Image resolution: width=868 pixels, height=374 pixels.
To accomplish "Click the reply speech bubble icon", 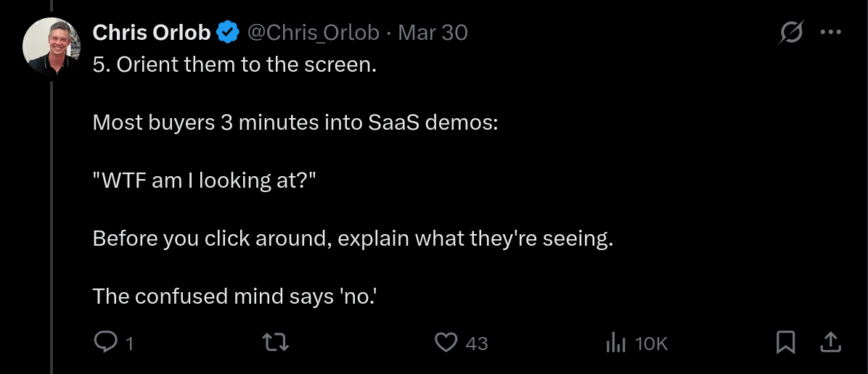I will pos(106,342).
